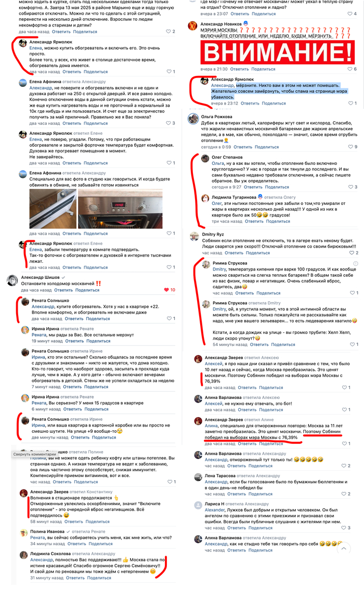Viewport: 364px width, 592px height.
Task: Click the red ВНИМАНИЕ! banner image
Action: [278, 52]
